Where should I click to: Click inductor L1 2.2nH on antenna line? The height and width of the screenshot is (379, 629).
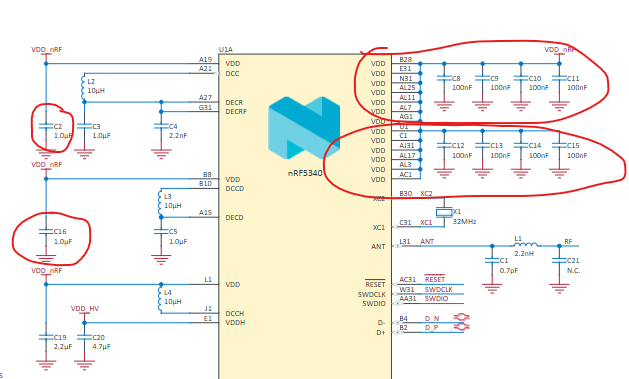526,244
